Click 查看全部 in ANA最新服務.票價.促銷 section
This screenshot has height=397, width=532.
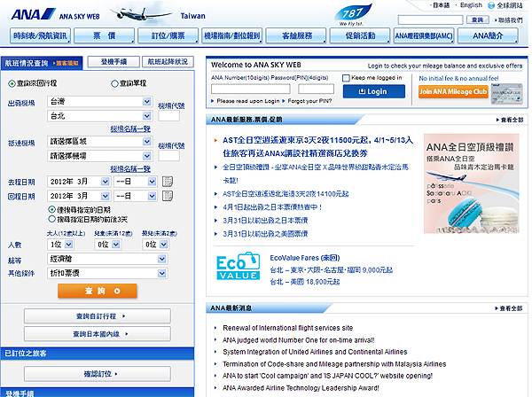[x=512, y=120]
